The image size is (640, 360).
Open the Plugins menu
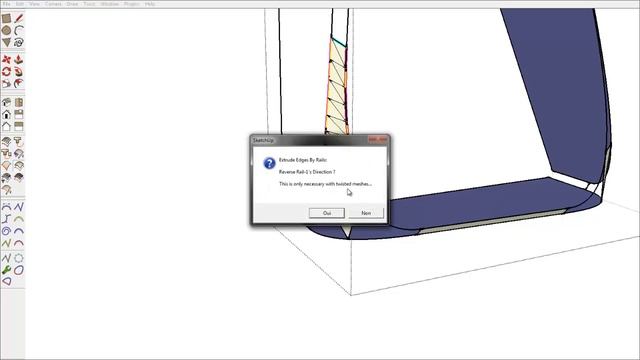click(x=132, y=4)
